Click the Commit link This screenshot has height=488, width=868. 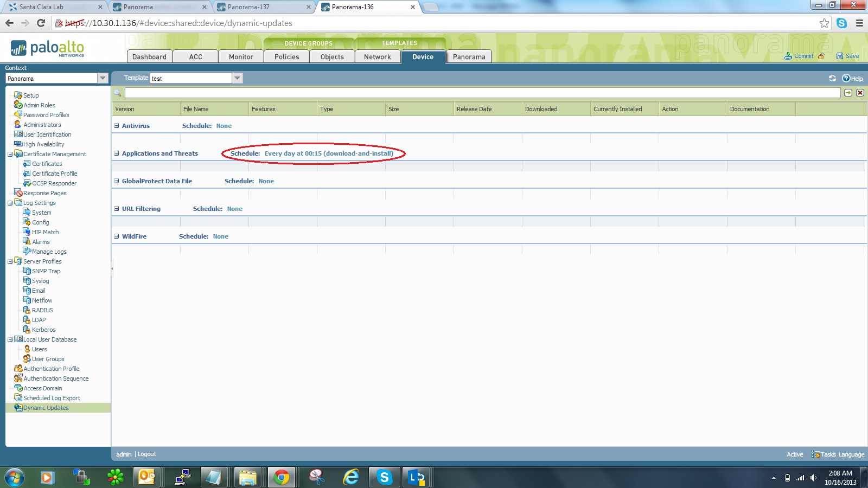804,56
